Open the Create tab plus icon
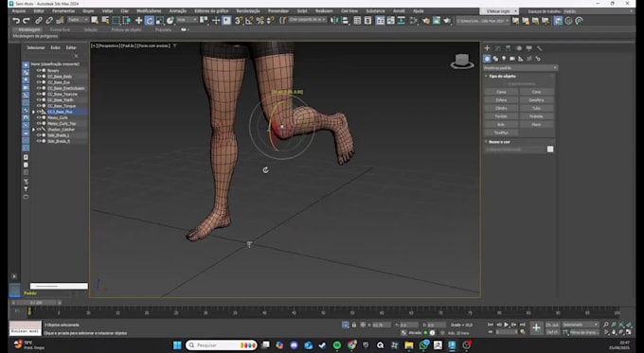The image size is (644, 353). click(487, 48)
